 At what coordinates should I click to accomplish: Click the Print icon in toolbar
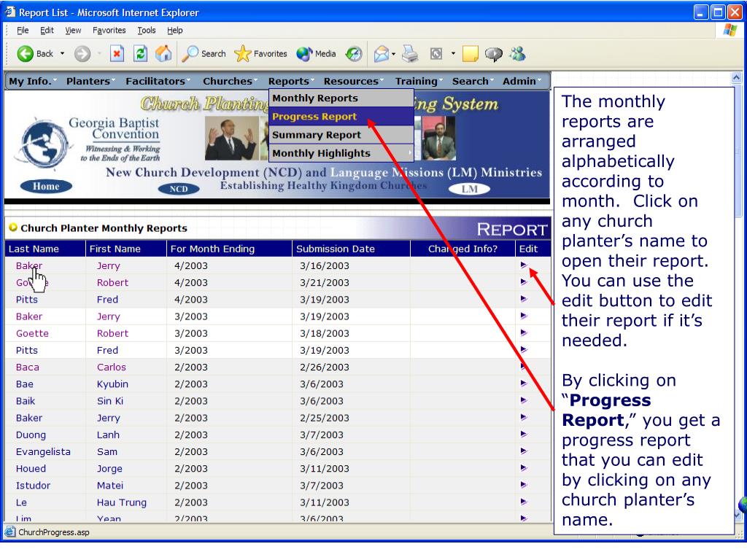(410, 54)
